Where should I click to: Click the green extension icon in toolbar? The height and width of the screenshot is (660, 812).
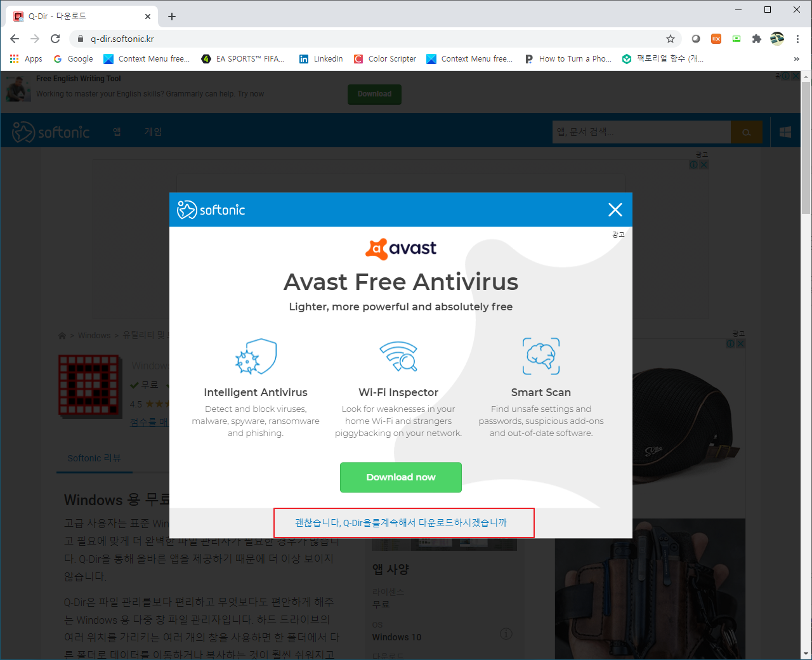[x=737, y=39]
